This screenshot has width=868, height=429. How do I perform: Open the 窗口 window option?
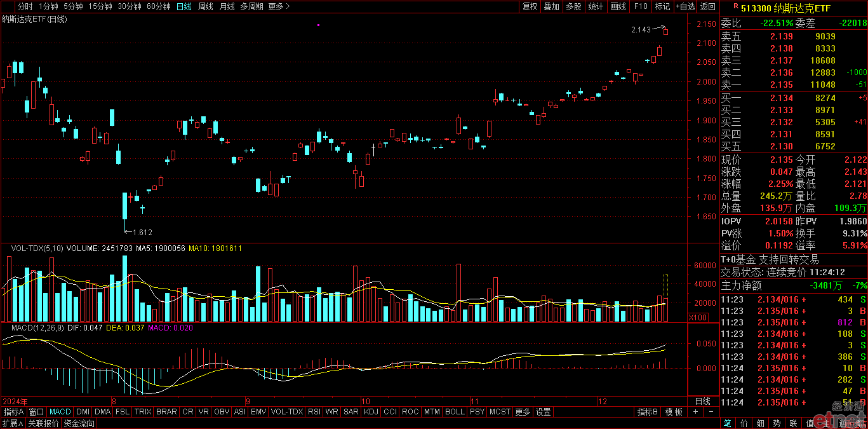(37, 412)
